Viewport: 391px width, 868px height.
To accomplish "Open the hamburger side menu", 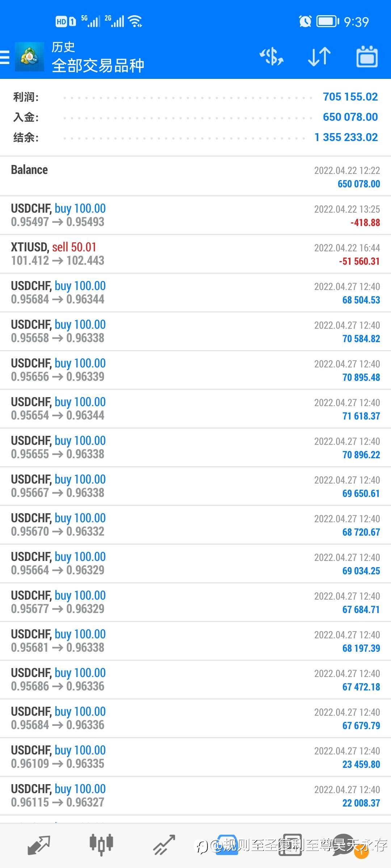I will tap(5, 57).
